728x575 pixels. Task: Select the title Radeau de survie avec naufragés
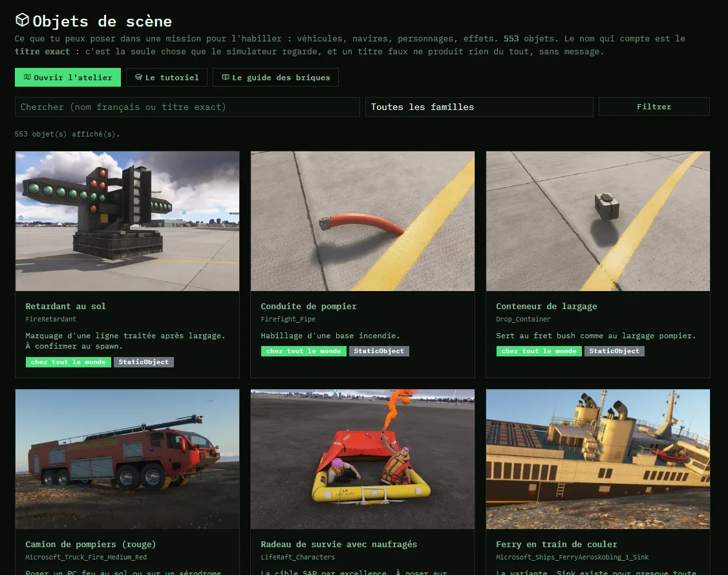click(339, 545)
